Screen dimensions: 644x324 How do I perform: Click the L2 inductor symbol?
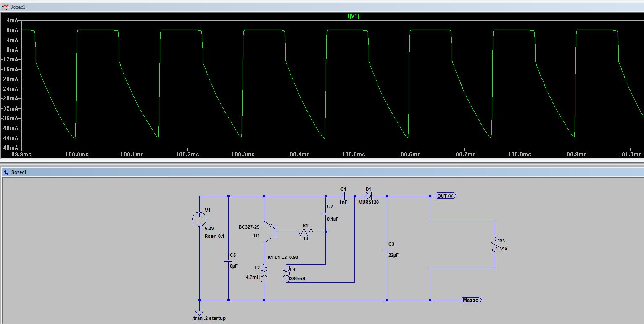tap(264, 274)
